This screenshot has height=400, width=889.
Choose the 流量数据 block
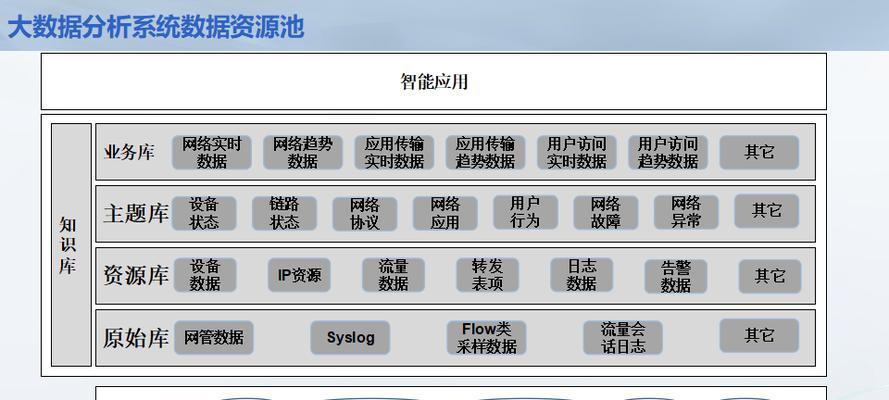click(x=393, y=275)
